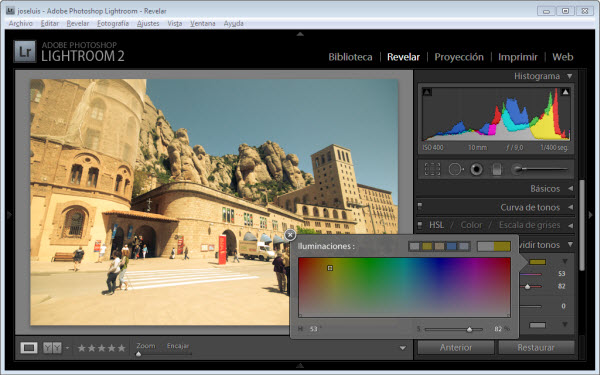This screenshot has height=375, width=600.
Task: Select the Adjustment Brush tool
Action: pos(540,169)
